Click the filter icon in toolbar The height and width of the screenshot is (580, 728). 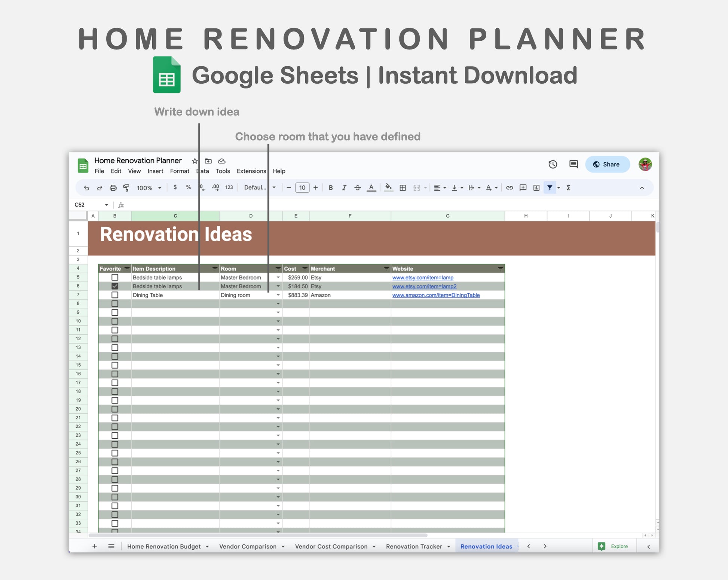tap(550, 188)
